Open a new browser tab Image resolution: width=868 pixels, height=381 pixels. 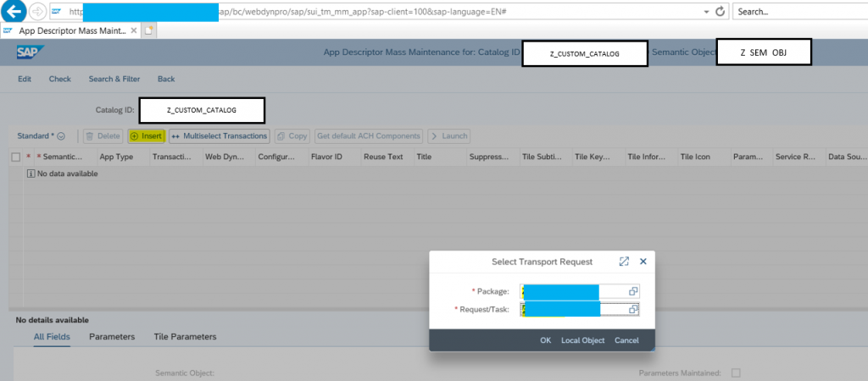(x=148, y=31)
